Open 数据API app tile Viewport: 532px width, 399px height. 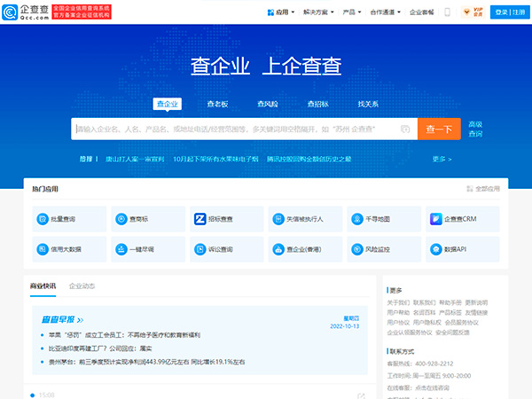click(x=463, y=249)
